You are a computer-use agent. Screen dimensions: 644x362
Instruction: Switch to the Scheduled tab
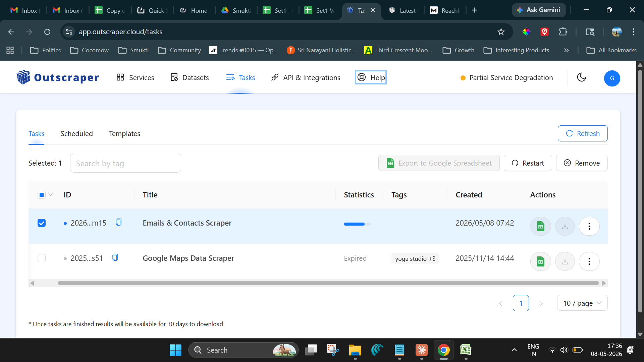(x=76, y=134)
